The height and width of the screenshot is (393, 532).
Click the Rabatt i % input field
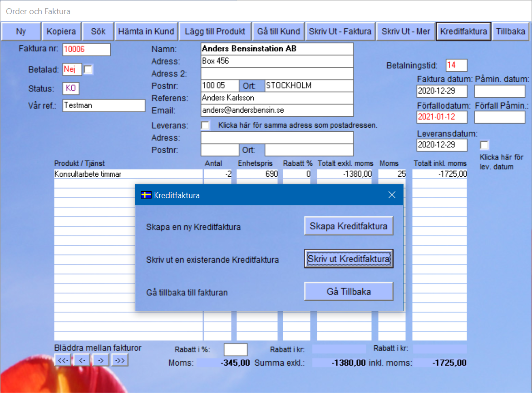pos(236,349)
